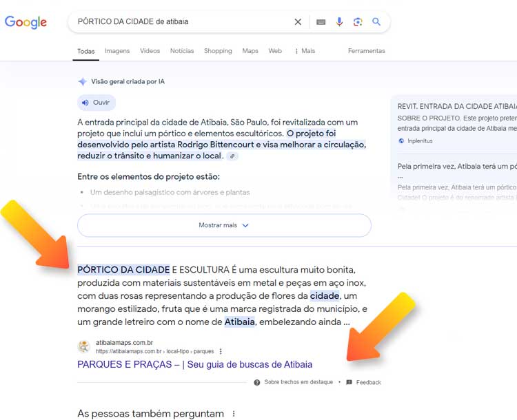This screenshot has width=517, height=420.
Task: Click 'Entre os elementos do projeto estão:' text
Action: click(148, 176)
